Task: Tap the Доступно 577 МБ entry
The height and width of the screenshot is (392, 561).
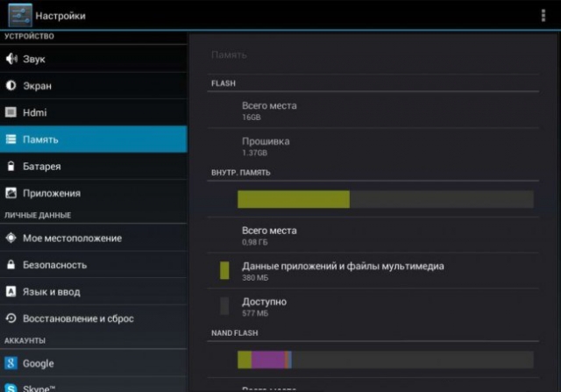Action: (264, 306)
